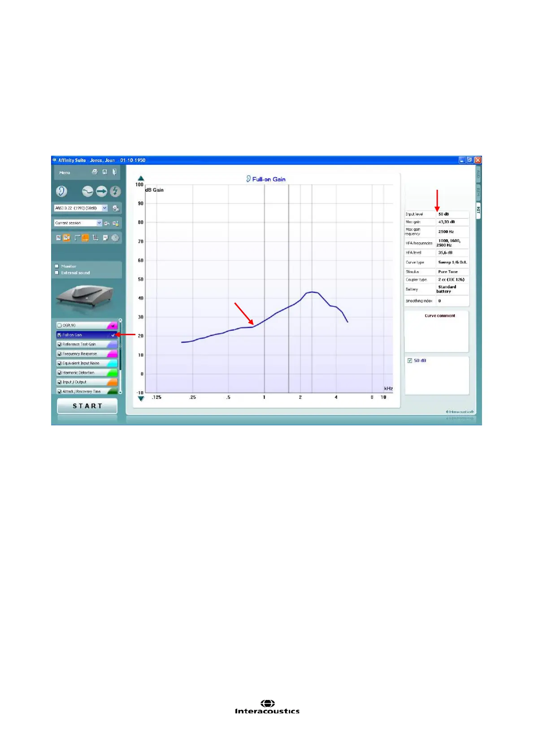Enable the Monitor checkbox

57,267
